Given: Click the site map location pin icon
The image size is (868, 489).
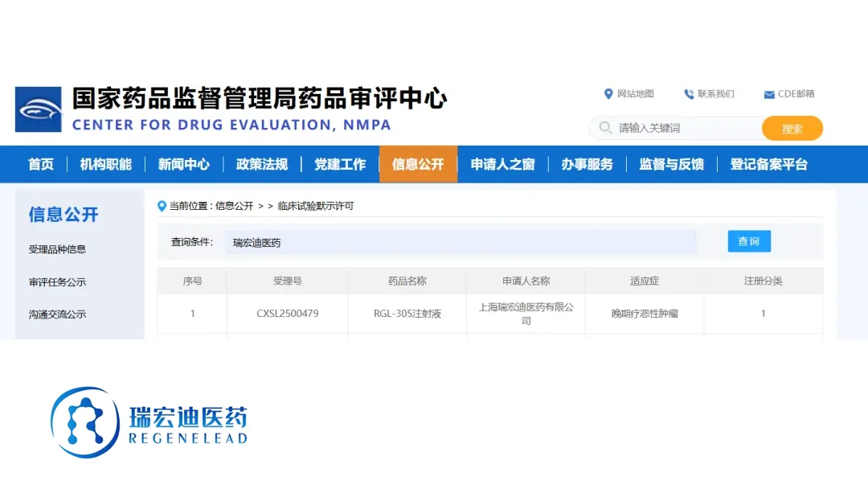Looking at the screenshot, I should pos(608,94).
